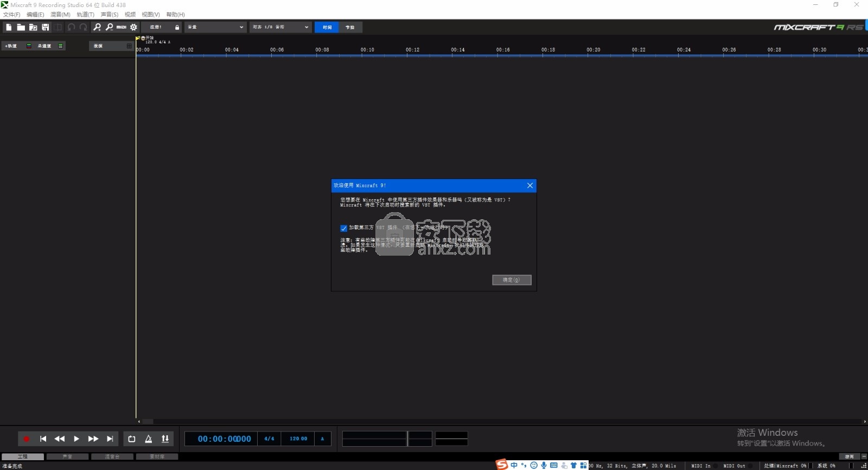Screen dimensions: 868x470
Task: Click the redo arrow icon
Action: tap(83, 27)
